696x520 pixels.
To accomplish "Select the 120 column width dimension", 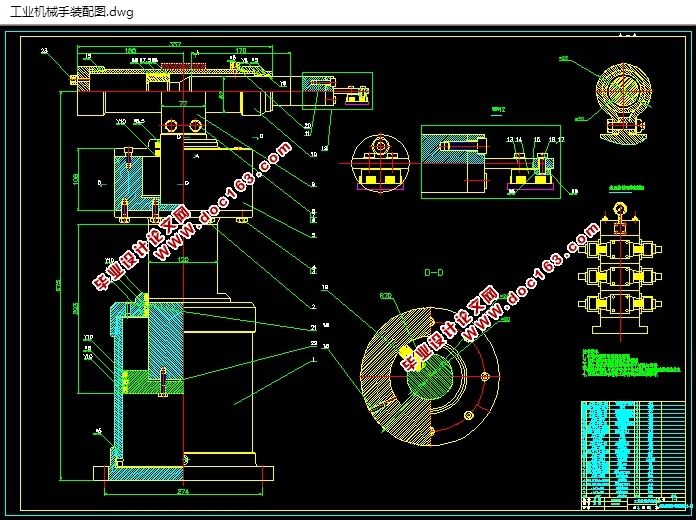I will coord(183,259).
